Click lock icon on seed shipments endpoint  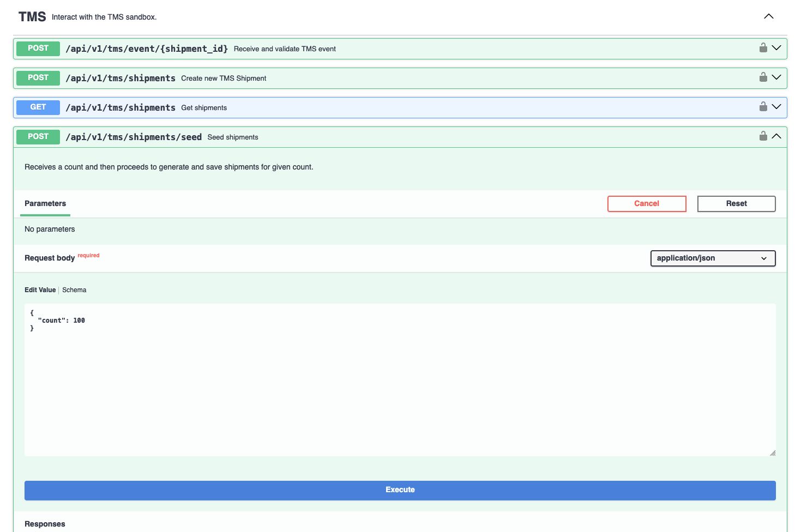763,136
